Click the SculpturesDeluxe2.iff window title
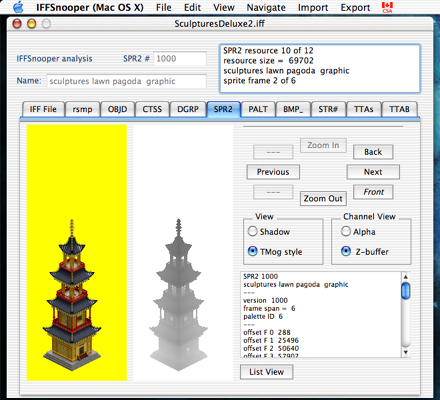440x400 pixels. 220,24
